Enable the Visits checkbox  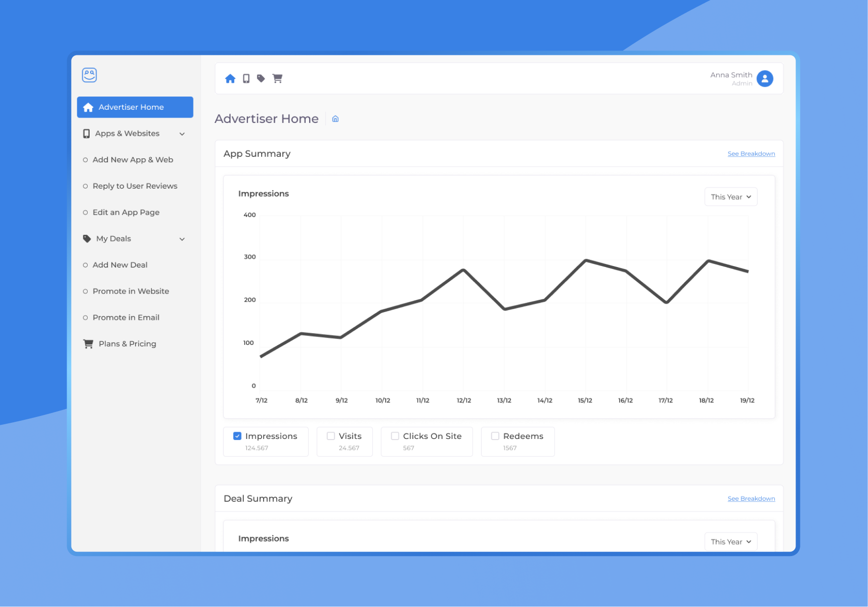point(331,435)
